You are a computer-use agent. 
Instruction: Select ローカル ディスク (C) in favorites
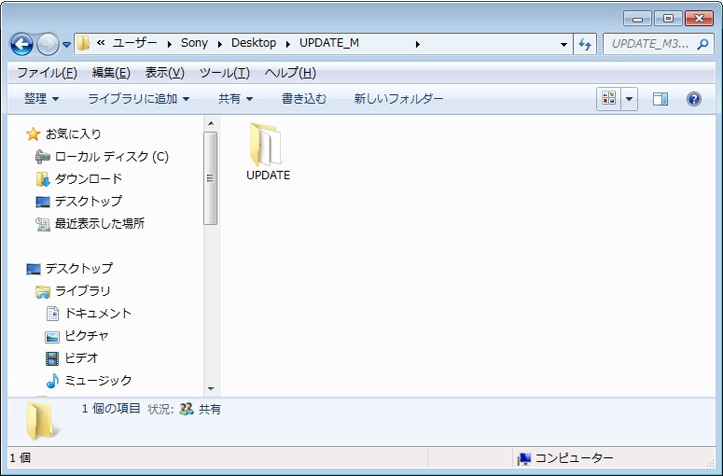pos(111,156)
